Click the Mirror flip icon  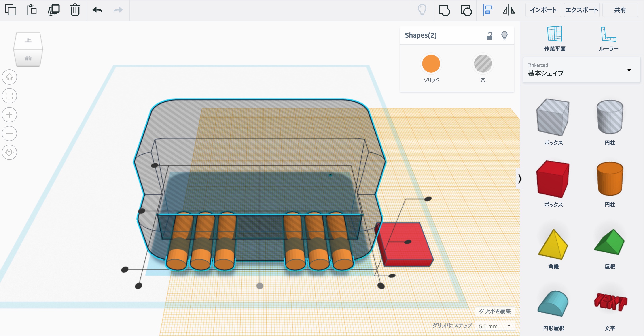pyautogui.click(x=509, y=10)
